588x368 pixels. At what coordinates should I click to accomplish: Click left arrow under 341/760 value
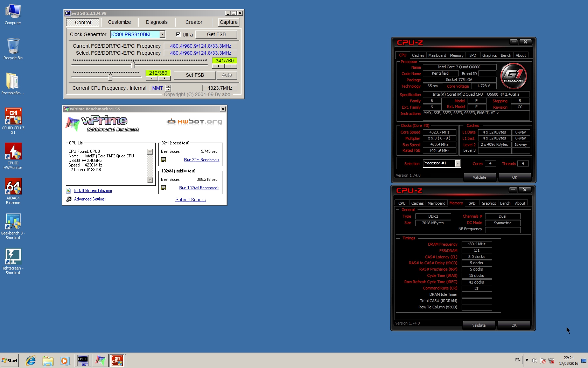click(x=218, y=66)
